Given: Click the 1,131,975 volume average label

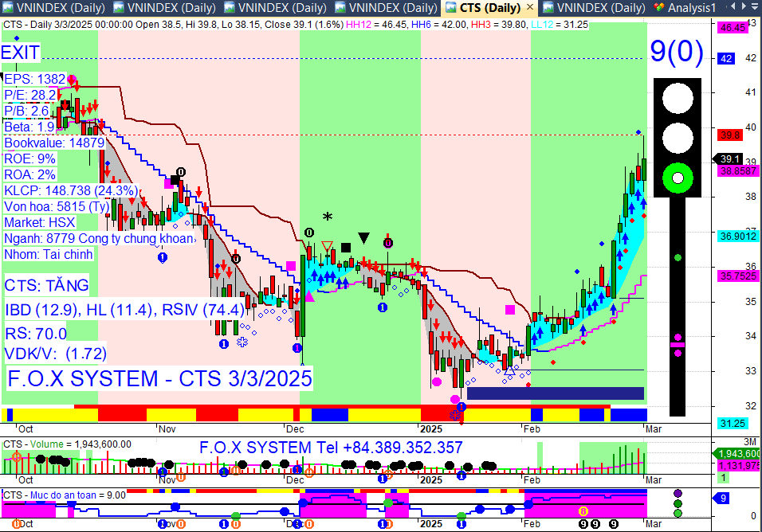Looking at the screenshot, I should (738, 465).
